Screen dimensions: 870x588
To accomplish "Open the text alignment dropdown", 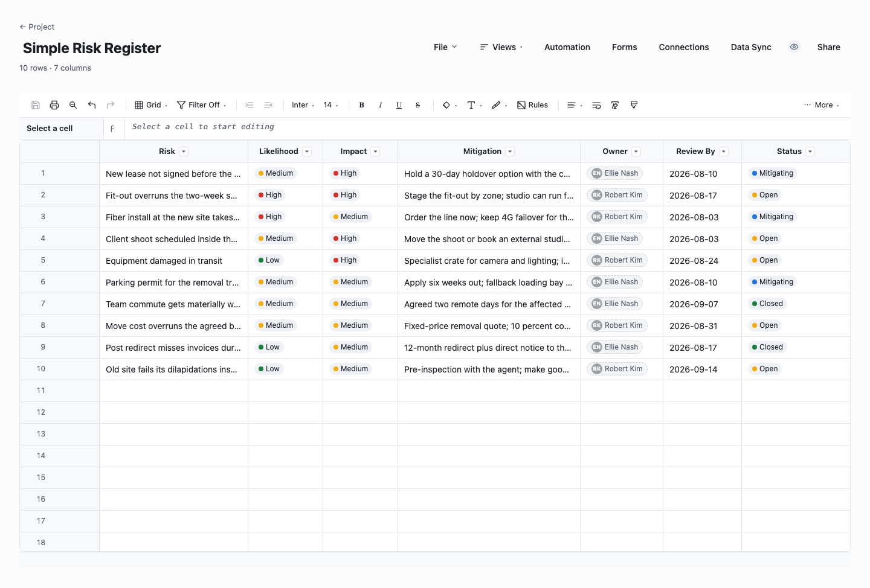I will pos(575,105).
